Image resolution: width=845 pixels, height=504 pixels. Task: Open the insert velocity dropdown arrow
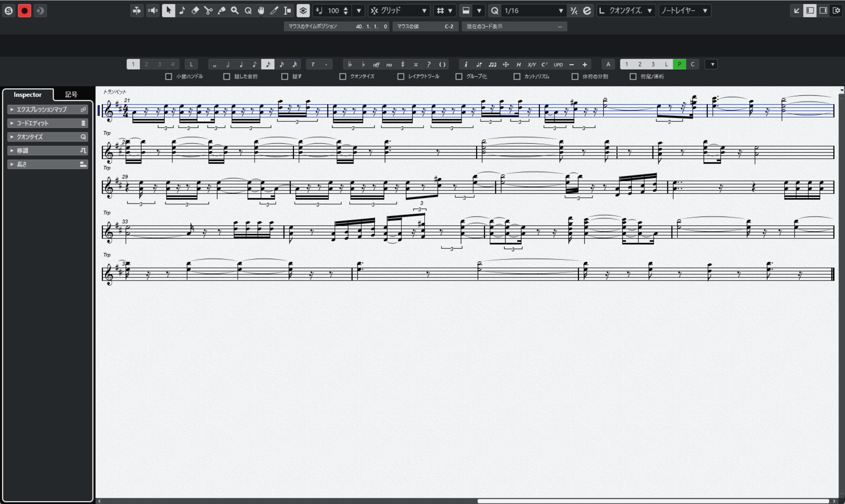click(358, 11)
